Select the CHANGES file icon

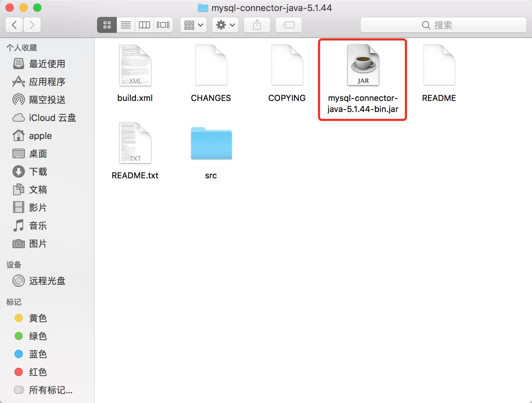(x=211, y=65)
